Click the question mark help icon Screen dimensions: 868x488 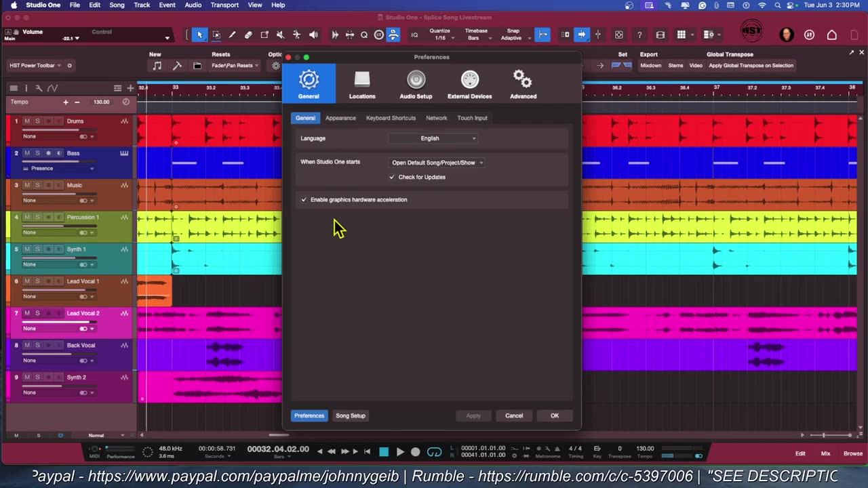tap(639, 35)
